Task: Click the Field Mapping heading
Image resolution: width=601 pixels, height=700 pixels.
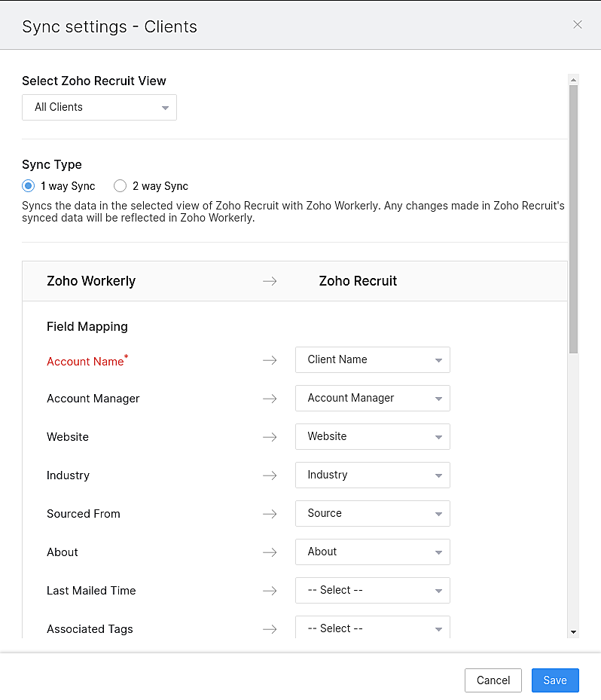Action: (87, 327)
